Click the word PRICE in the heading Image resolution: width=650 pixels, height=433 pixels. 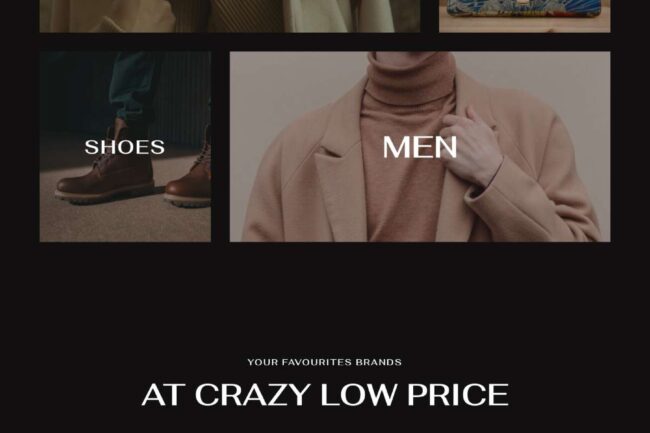[x=458, y=395]
